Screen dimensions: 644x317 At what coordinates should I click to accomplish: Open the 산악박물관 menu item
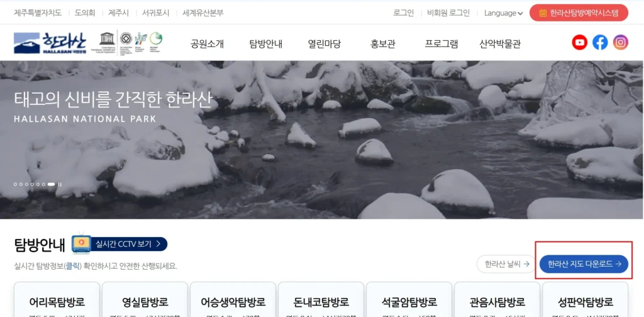pos(500,44)
